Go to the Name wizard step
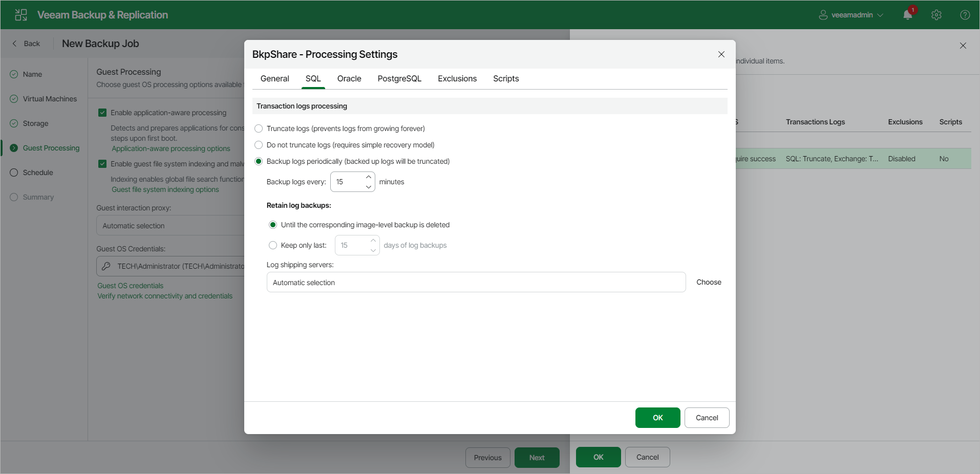The image size is (980, 474). click(32, 74)
